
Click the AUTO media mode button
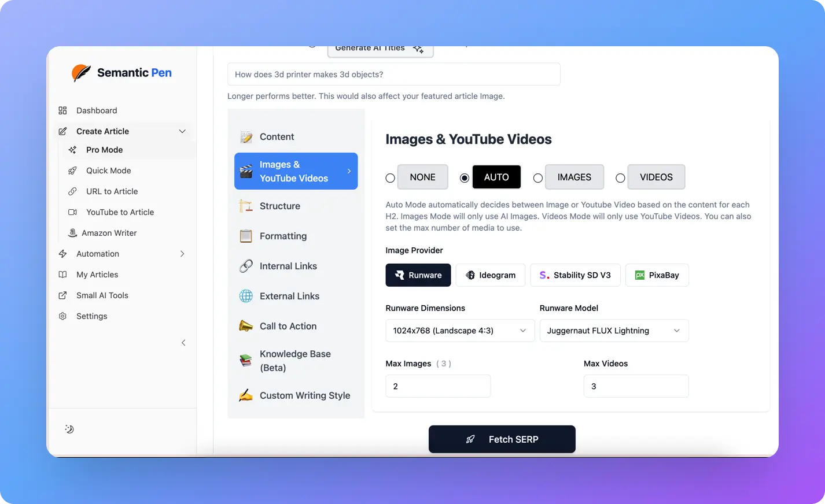(x=496, y=177)
